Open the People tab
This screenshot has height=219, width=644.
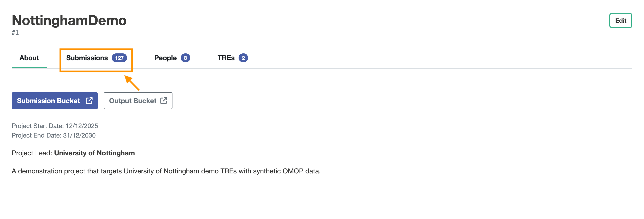point(165,58)
